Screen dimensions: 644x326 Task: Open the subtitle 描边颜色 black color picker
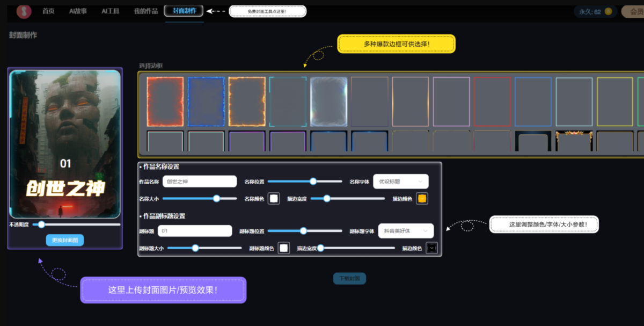(x=431, y=248)
